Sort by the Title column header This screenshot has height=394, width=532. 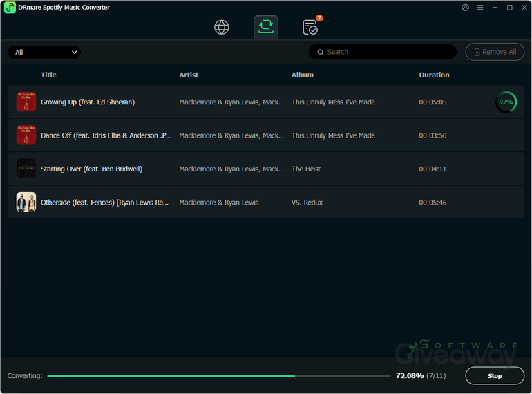coord(48,75)
